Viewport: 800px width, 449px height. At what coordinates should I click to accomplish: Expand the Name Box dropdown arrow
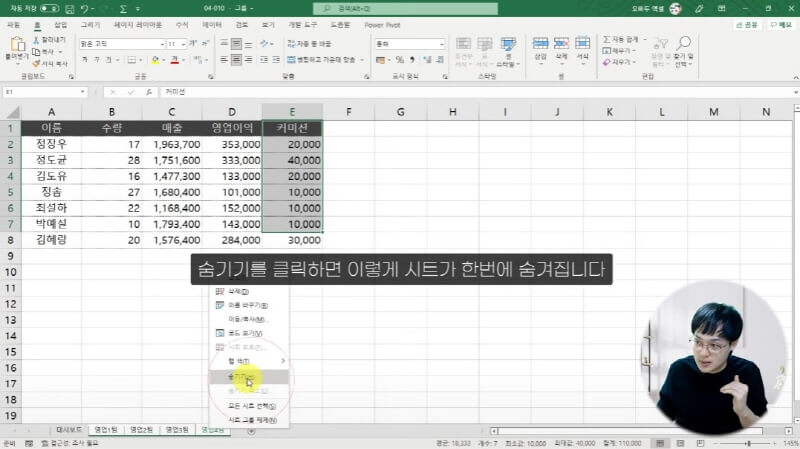click(x=82, y=92)
